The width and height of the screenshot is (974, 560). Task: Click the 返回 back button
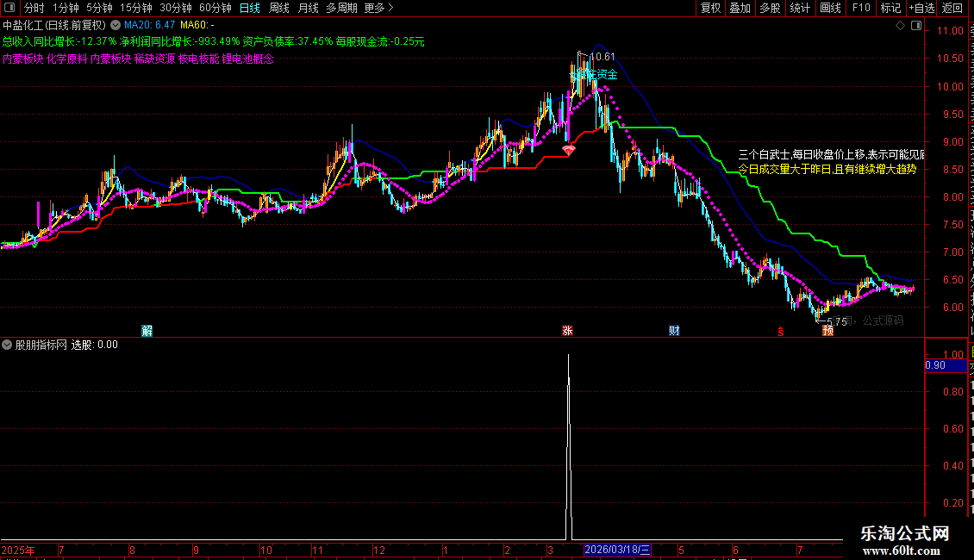pyautogui.click(x=952, y=8)
